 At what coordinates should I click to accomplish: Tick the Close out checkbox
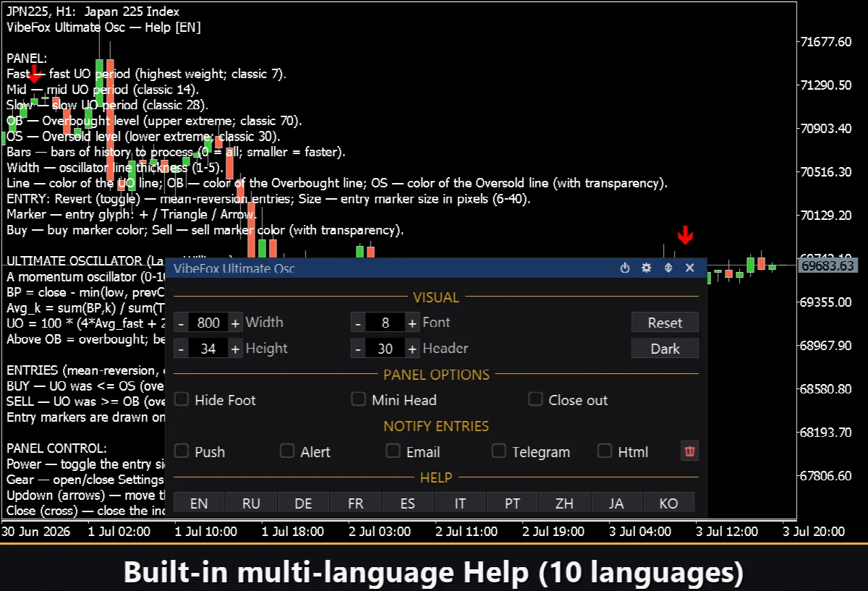click(535, 399)
